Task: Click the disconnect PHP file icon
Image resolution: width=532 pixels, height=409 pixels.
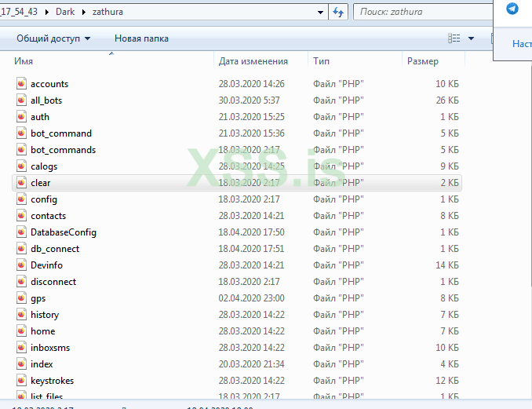Action: click(x=21, y=281)
